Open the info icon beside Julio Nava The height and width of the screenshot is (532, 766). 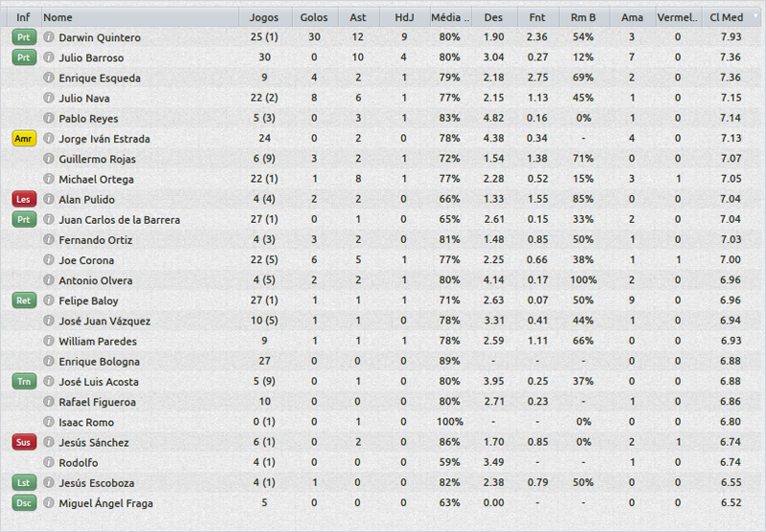click(x=49, y=98)
